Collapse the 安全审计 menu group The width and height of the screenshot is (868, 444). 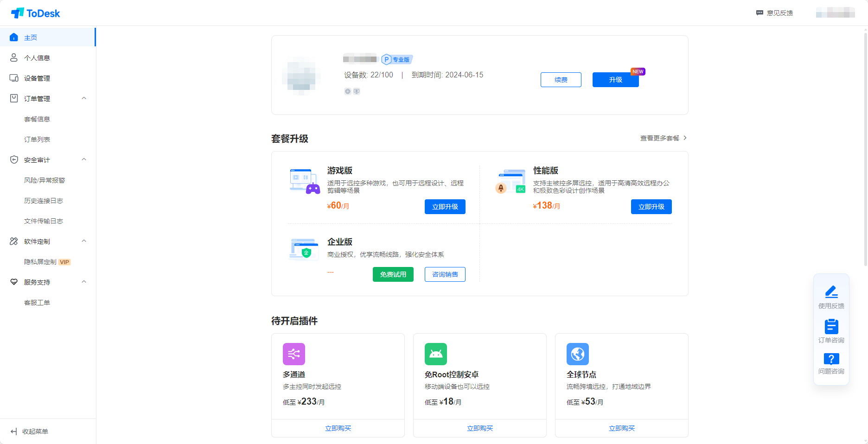click(84, 159)
